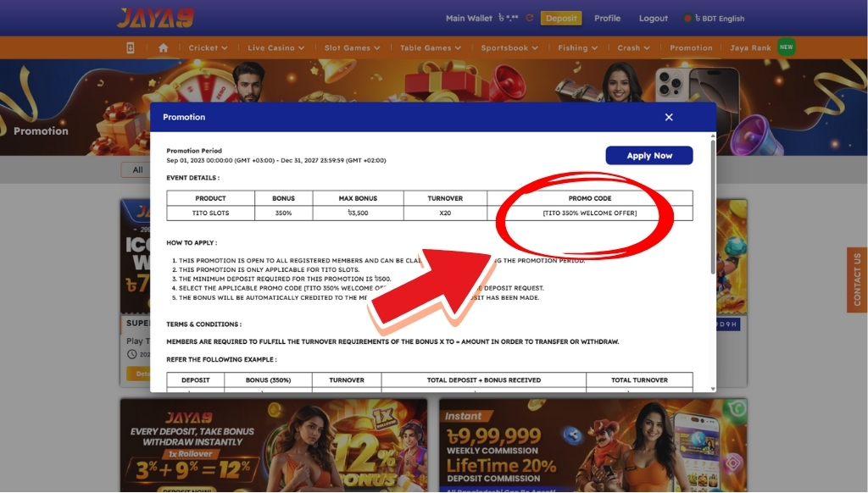Click the Logout link
Viewport: 868px width, 493px height.
coord(654,19)
